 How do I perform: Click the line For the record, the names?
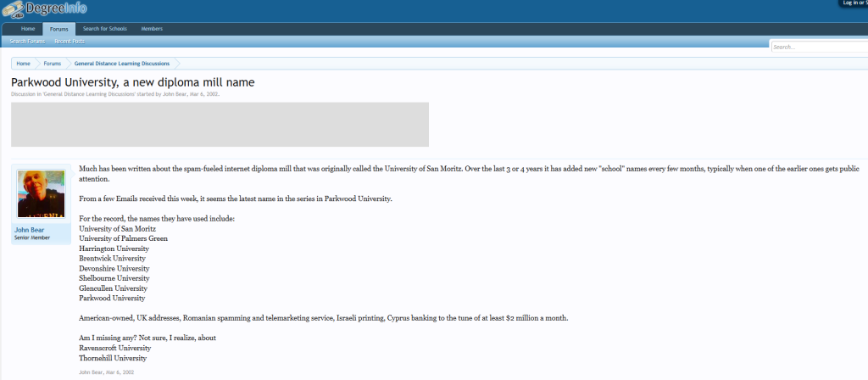[x=157, y=219]
